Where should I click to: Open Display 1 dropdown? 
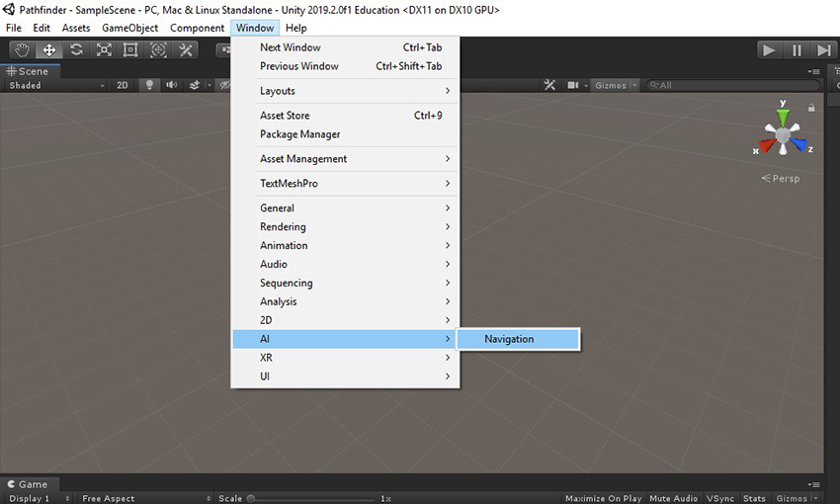[39, 498]
